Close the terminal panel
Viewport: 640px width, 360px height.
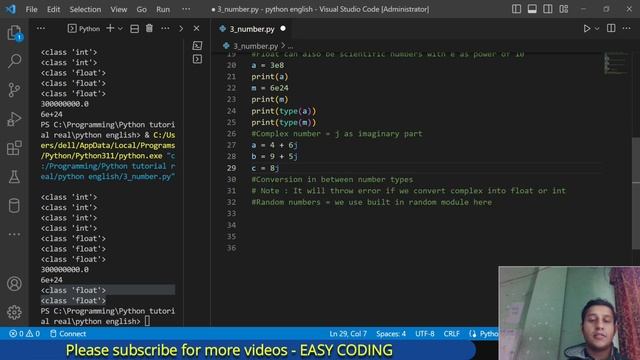tap(196, 29)
